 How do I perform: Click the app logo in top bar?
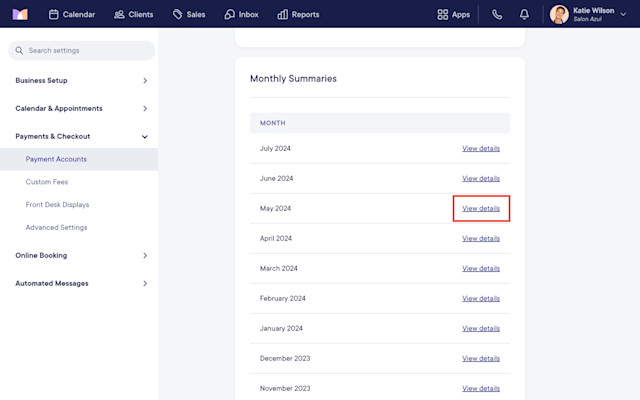20,14
